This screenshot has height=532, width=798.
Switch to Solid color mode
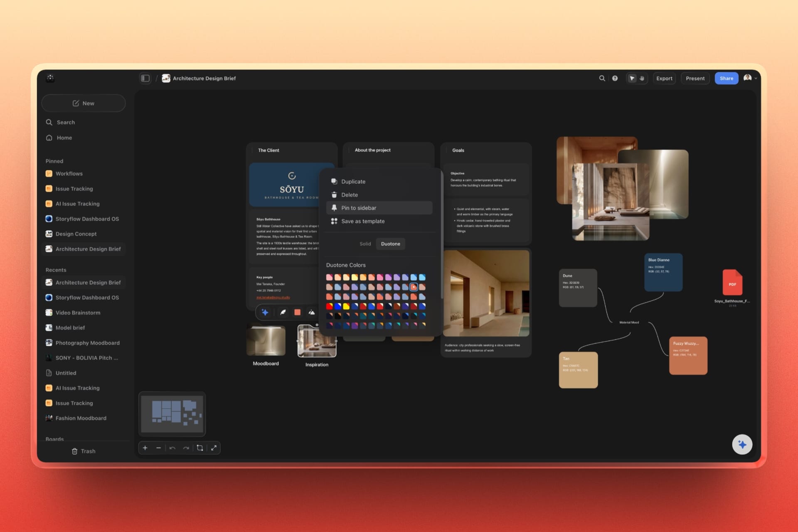365,244
